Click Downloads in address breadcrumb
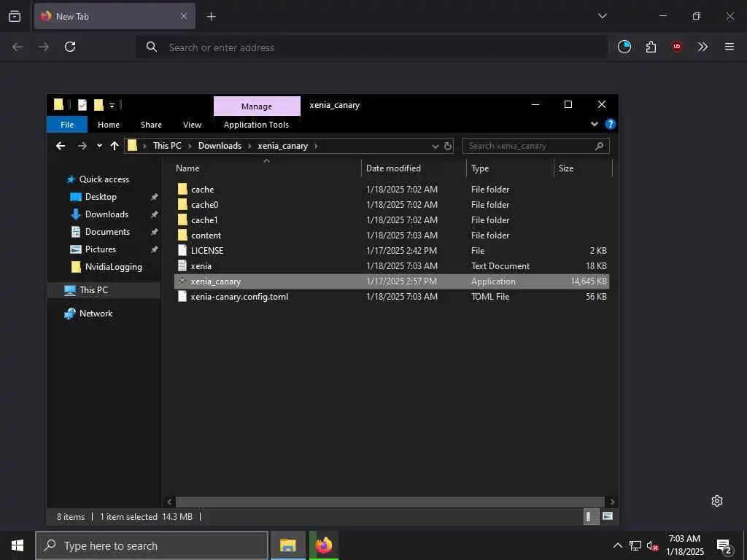The height and width of the screenshot is (560, 747). coord(220,146)
